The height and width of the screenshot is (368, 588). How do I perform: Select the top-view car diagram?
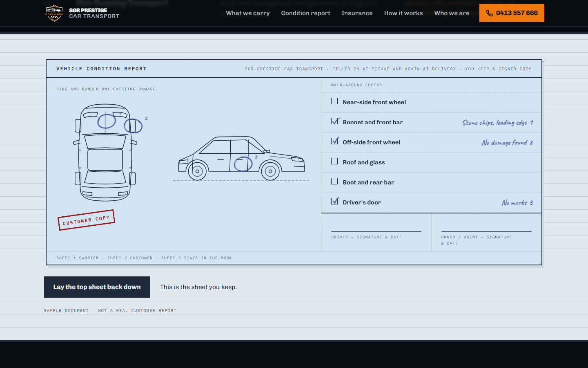click(105, 153)
